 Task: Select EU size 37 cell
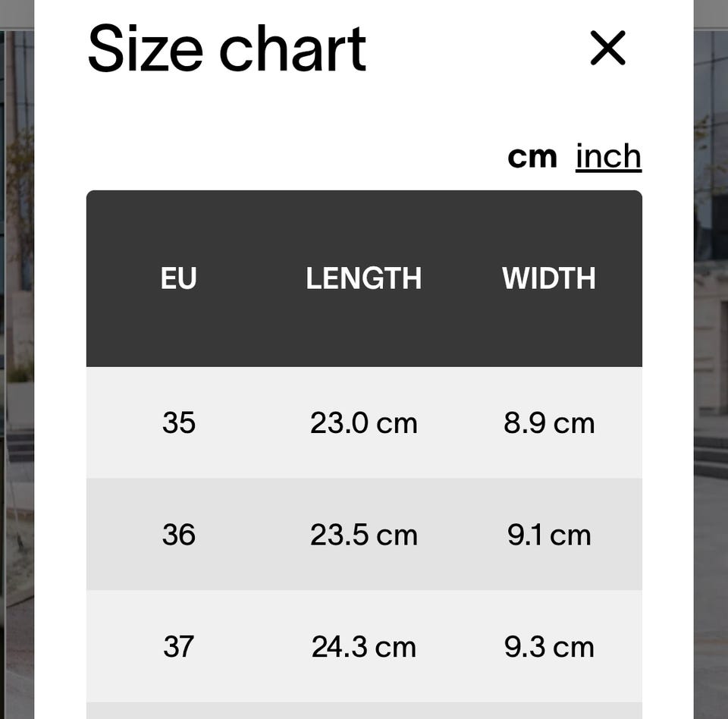179,647
